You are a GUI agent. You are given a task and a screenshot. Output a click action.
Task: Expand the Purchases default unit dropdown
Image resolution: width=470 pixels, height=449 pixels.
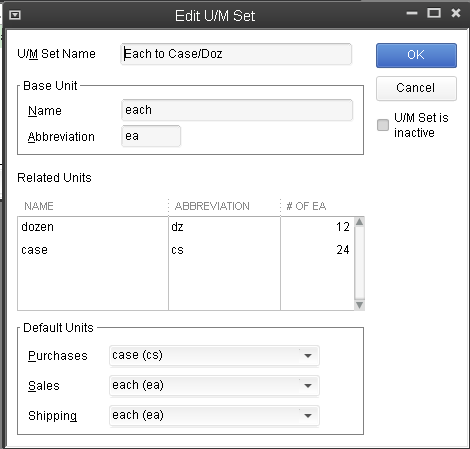(308, 356)
